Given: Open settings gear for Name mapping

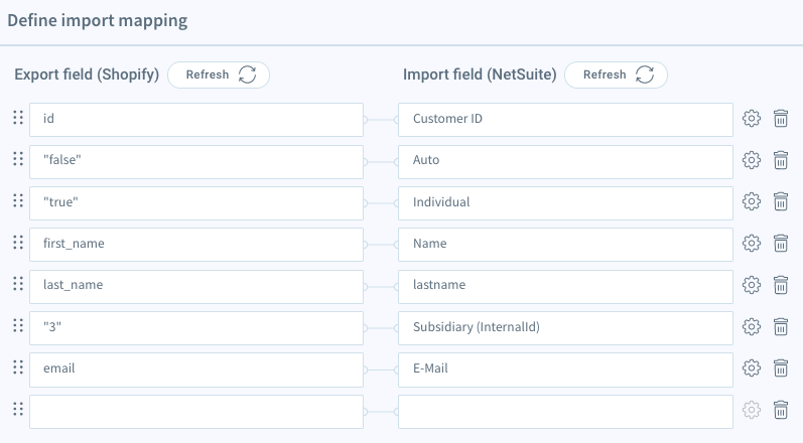Looking at the screenshot, I should pos(751,243).
